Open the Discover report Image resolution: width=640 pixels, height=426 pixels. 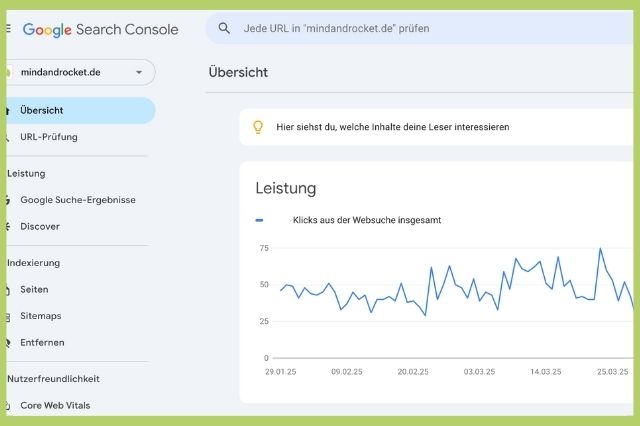coord(40,226)
